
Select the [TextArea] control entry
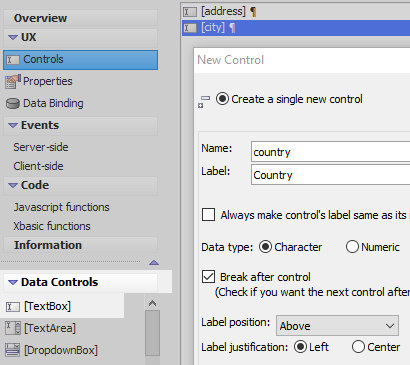[50, 328]
